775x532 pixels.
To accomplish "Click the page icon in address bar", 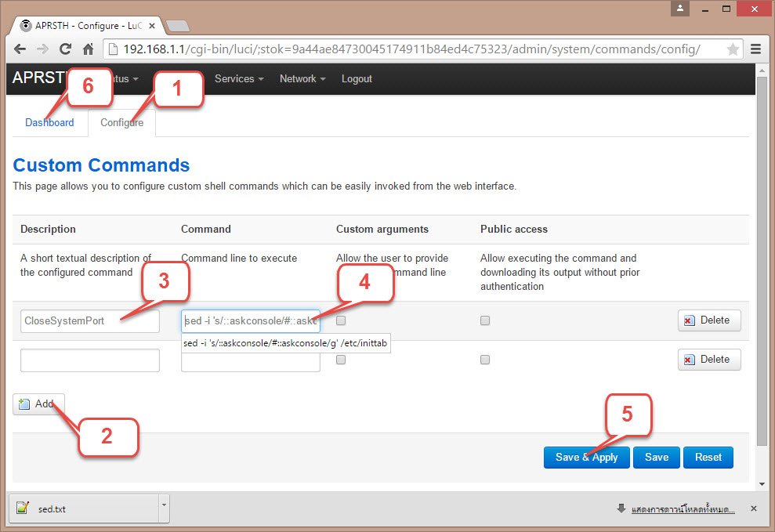I will pyautogui.click(x=113, y=49).
